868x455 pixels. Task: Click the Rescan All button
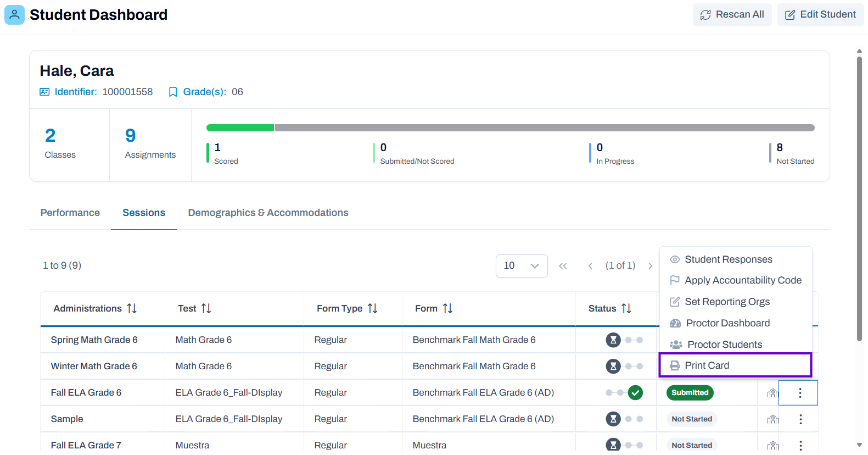click(732, 15)
